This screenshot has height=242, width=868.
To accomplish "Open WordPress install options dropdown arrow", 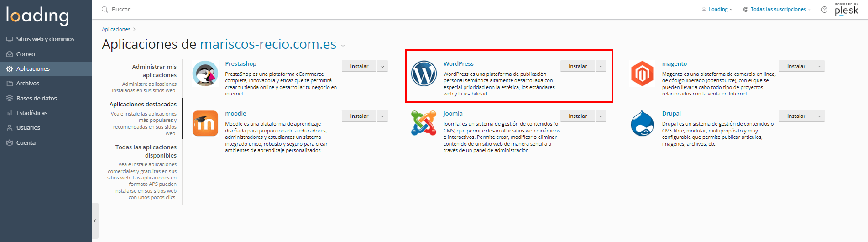I will [601, 66].
